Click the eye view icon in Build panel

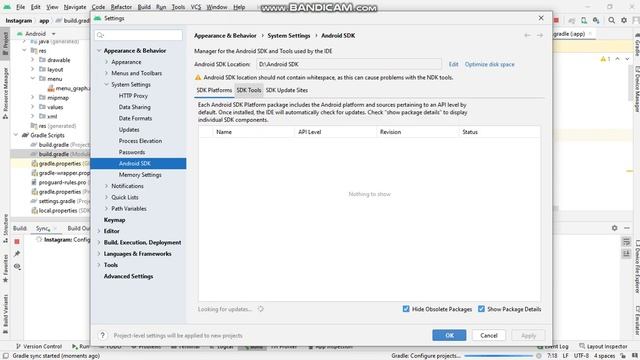coord(17,267)
